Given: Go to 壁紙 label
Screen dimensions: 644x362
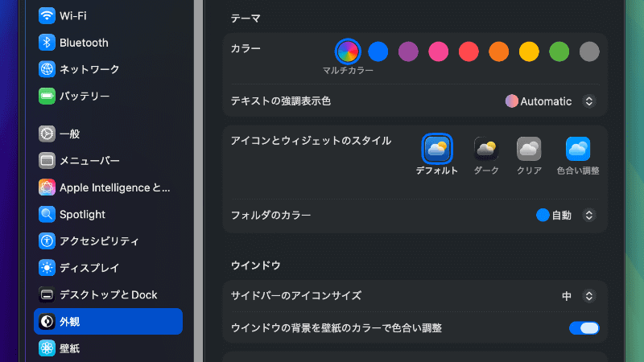Looking at the screenshot, I should pyautogui.click(x=69, y=348).
